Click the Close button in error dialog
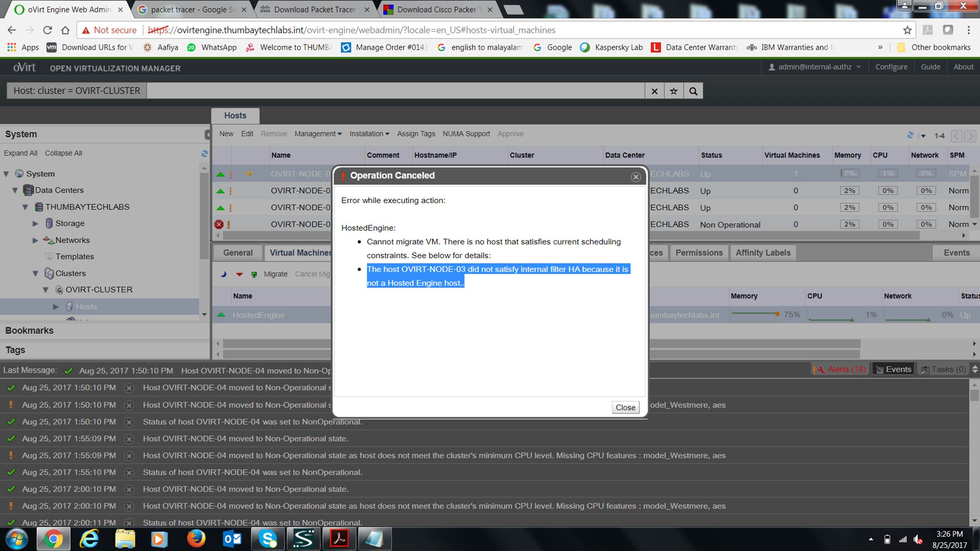Screen dimensions: 980x551 (x=625, y=407)
